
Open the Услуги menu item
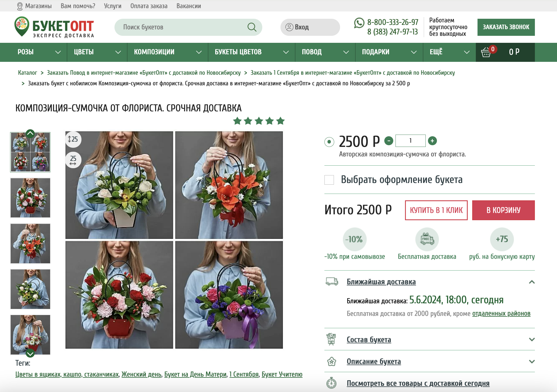(x=113, y=6)
